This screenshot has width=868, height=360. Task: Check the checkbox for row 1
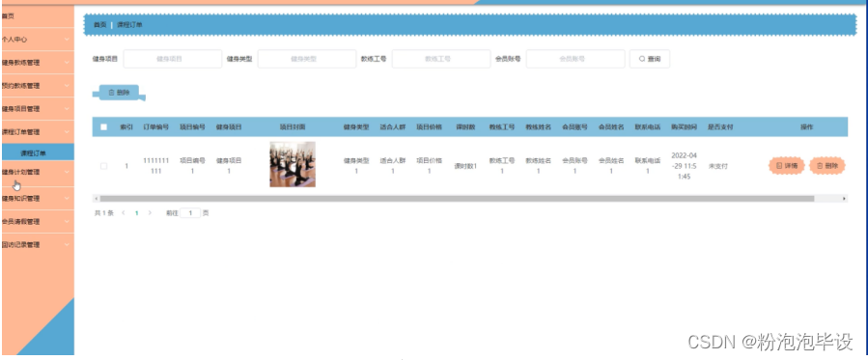[x=103, y=166]
